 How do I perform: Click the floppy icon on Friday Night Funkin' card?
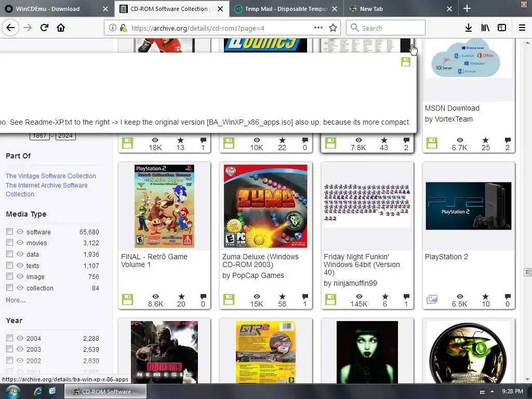pyautogui.click(x=330, y=300)
